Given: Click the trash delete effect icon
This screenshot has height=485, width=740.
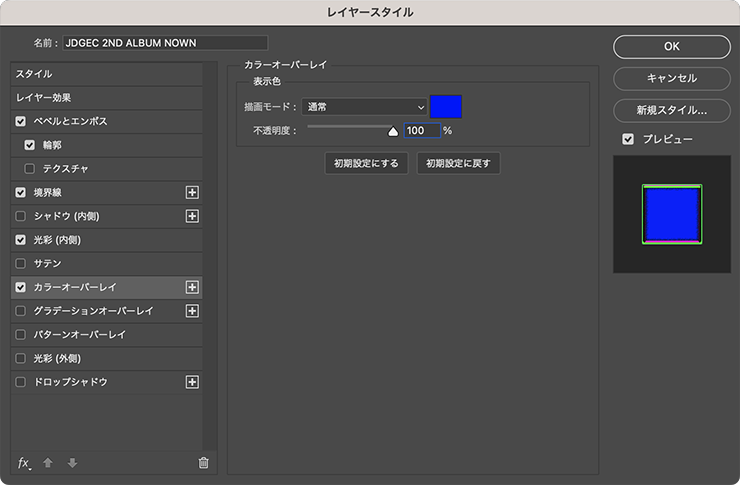Looking at the screenshot, I should coord(203,463).
